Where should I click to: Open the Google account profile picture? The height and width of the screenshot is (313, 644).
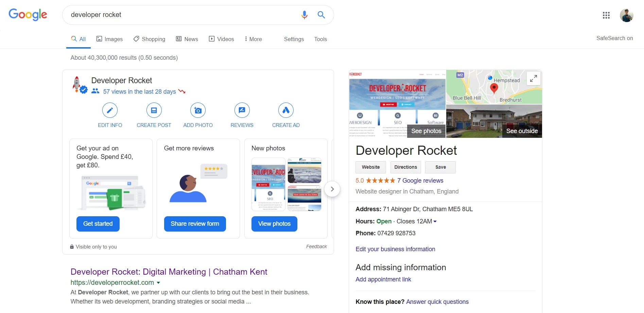[626, 15]
